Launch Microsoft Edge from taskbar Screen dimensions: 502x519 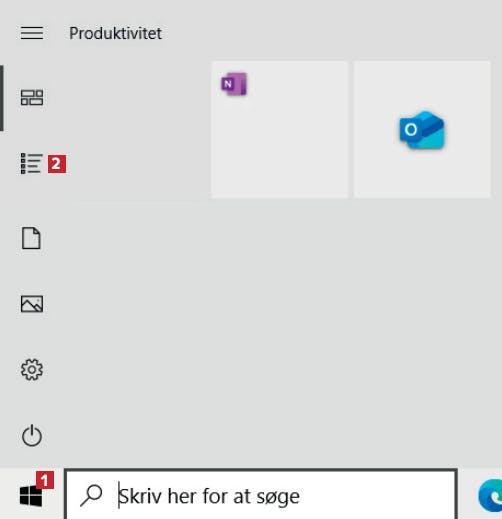tap(491, 496)
